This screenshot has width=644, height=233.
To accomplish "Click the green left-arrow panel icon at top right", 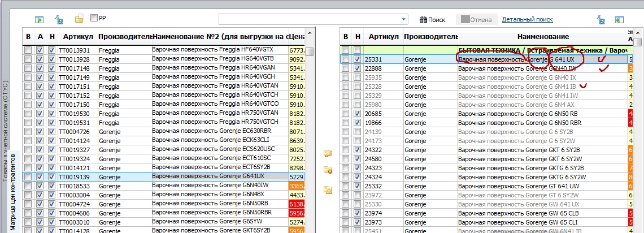I will pyautogui.click(x=619, y=19).
